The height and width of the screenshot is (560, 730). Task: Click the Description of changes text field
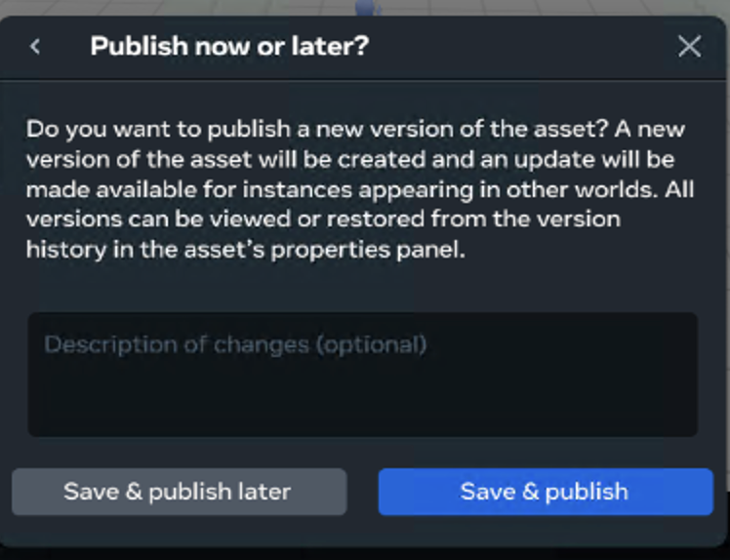(x=362, y=374)
